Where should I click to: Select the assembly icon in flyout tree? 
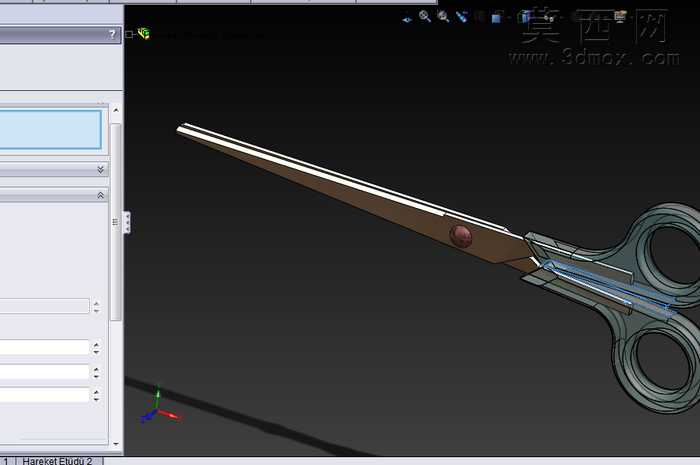[x=144, y=33]
